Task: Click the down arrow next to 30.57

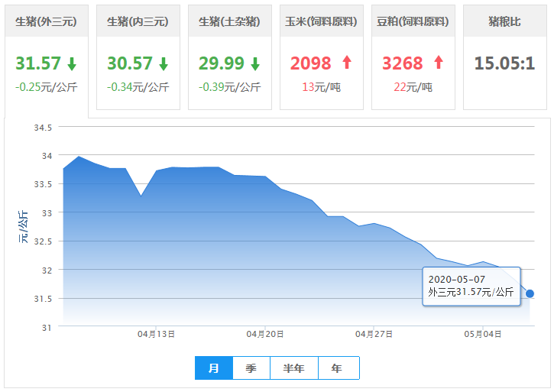Action: (164, 63)
